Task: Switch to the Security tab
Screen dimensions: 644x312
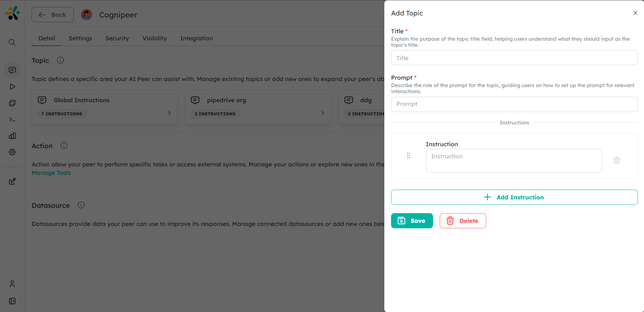Action: click(117, 38)
